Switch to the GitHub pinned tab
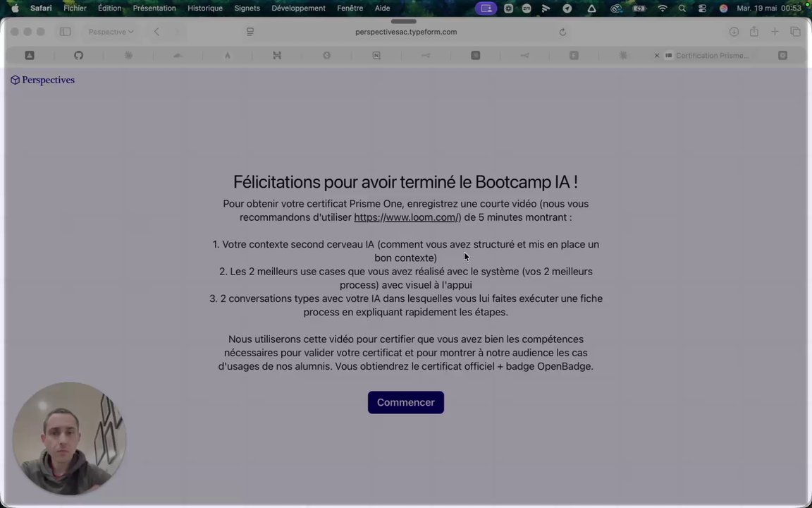Viewport: 812px width, 508px height. [78, 56]
